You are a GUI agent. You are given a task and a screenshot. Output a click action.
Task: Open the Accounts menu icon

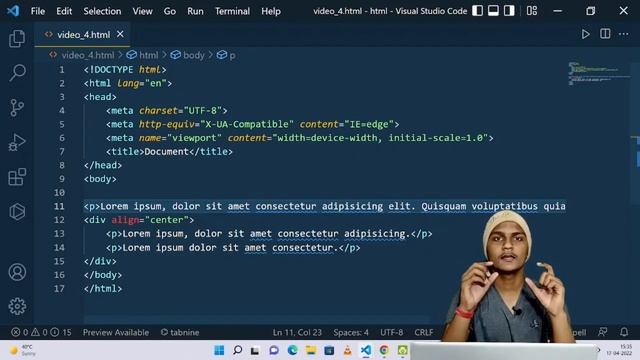[17, 272]
